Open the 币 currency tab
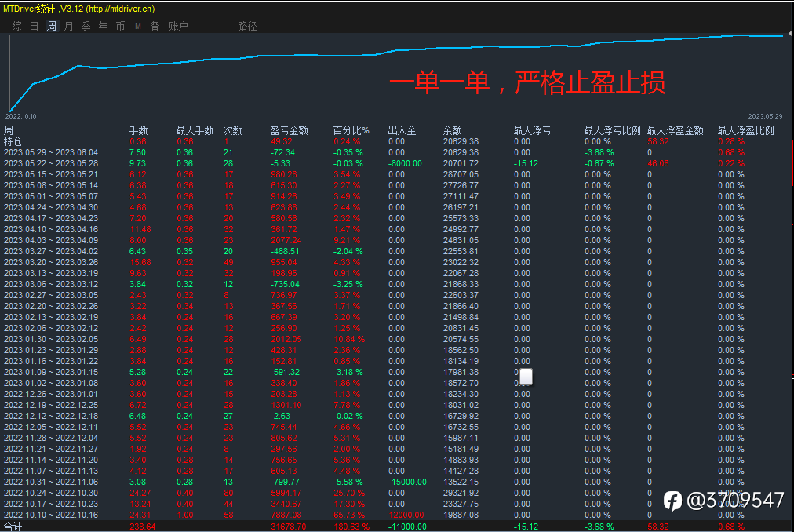 coord(121,26)
